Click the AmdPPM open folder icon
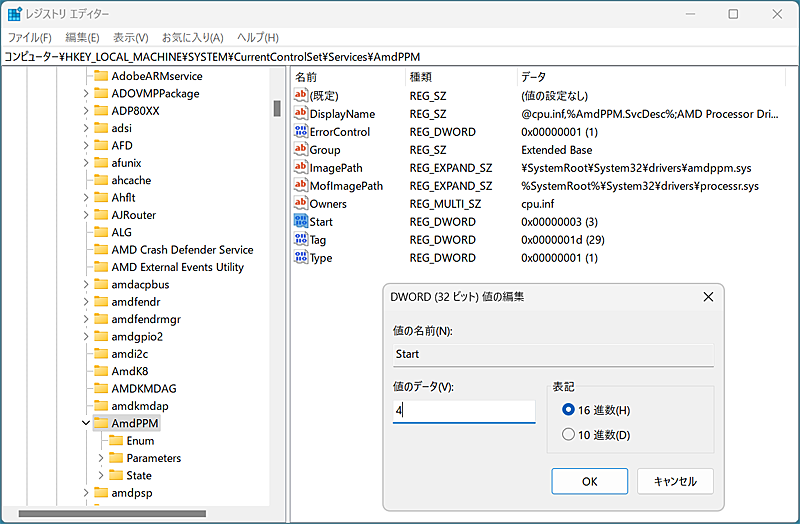The image size is (800, 524). tap(101, 422)
